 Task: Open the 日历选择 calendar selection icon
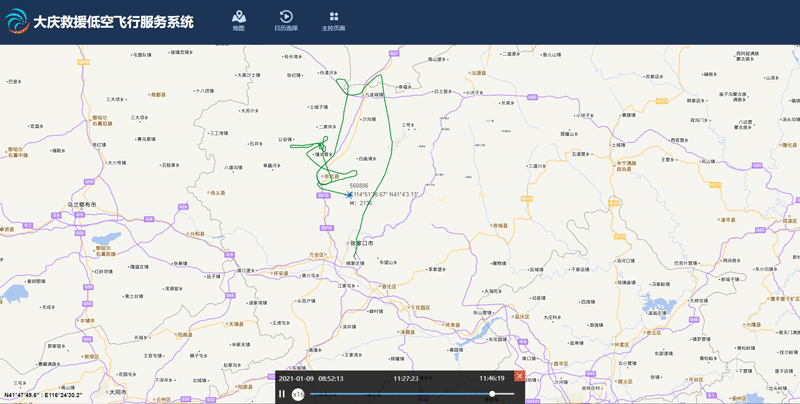click(x=286, y=17)
